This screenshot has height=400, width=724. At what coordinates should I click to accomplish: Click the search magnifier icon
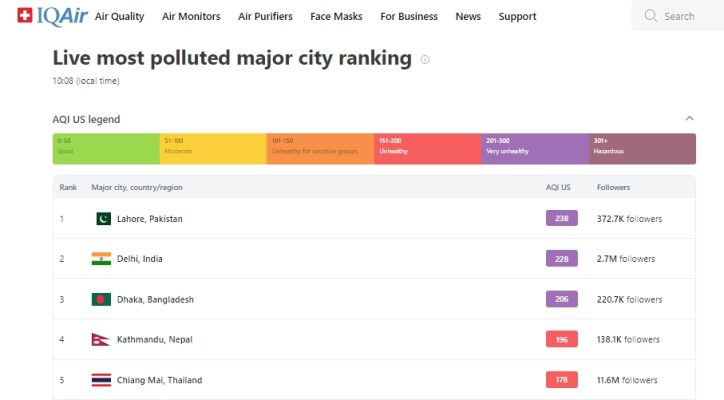(651, 16)
